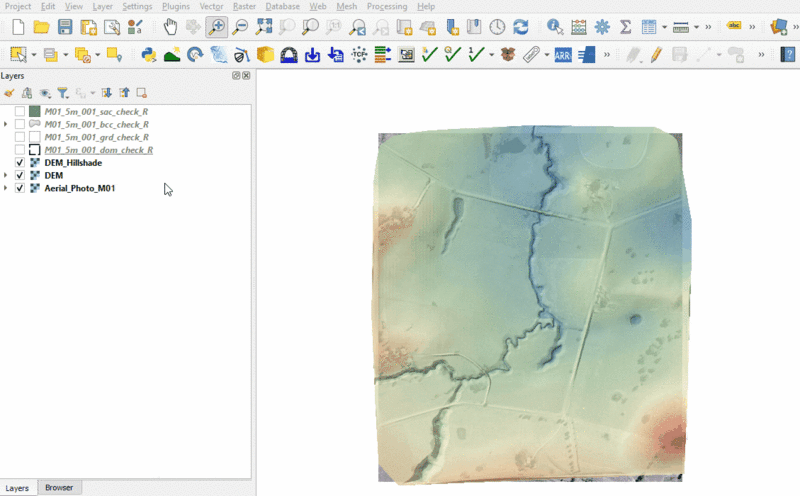Screen dimensions: 800x496
Task: Click the Zoom Out magnifier tool
Action: tap(240, 27)
